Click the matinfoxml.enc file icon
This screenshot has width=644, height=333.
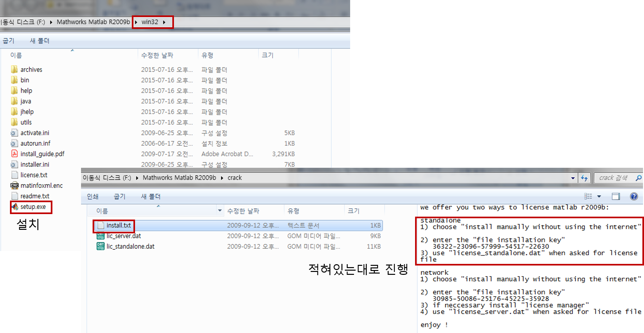[x=14, y=185]
